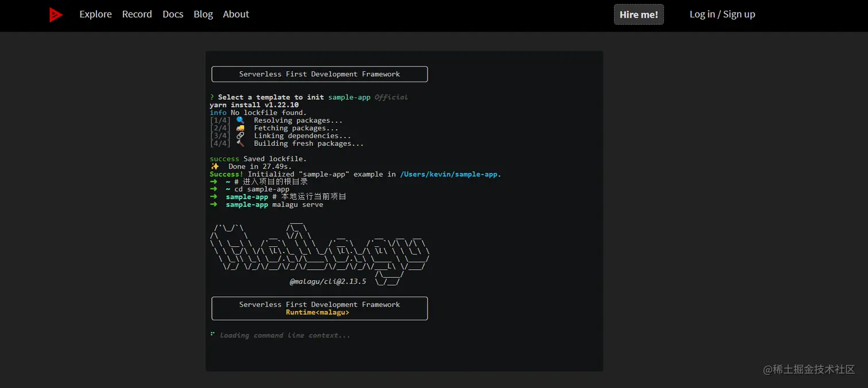
Task: Click Log in / Sign up link
Action: click(x=722, y=14)
